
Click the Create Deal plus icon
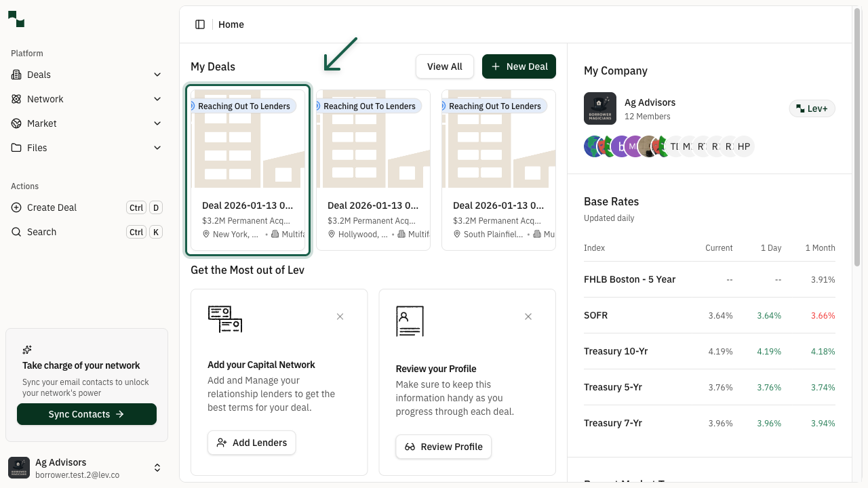tap(16, 207)
